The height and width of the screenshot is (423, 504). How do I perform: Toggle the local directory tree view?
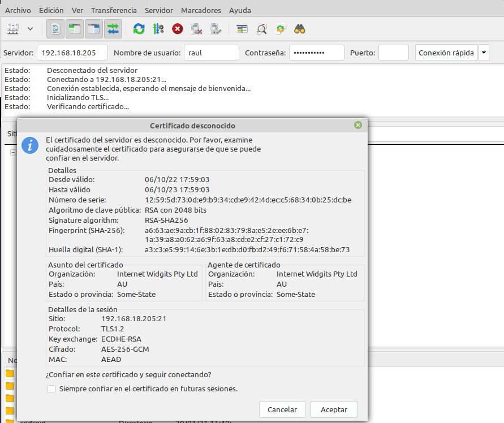pyautogui.click(x=74, y=28)
